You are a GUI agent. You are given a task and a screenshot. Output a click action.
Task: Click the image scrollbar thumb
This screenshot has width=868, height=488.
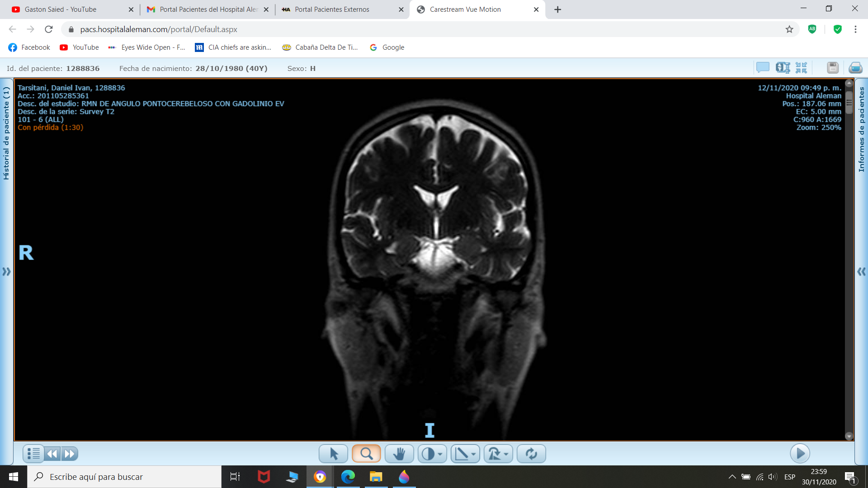[849, 102]
